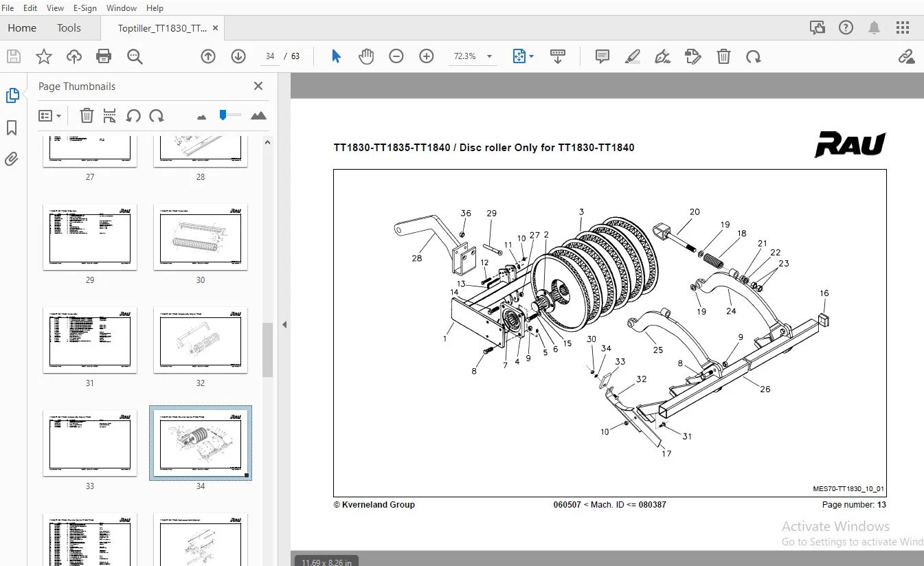Screen dimensions: 924x566
Task: Zoom out with the minus circle icon
Action: 396,56
